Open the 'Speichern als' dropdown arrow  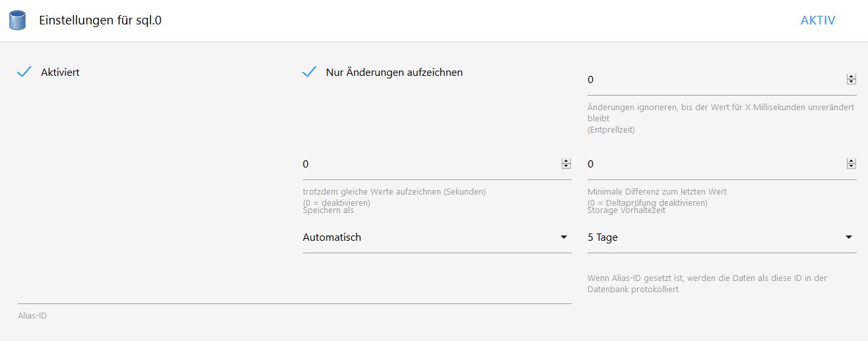(564, 237)
